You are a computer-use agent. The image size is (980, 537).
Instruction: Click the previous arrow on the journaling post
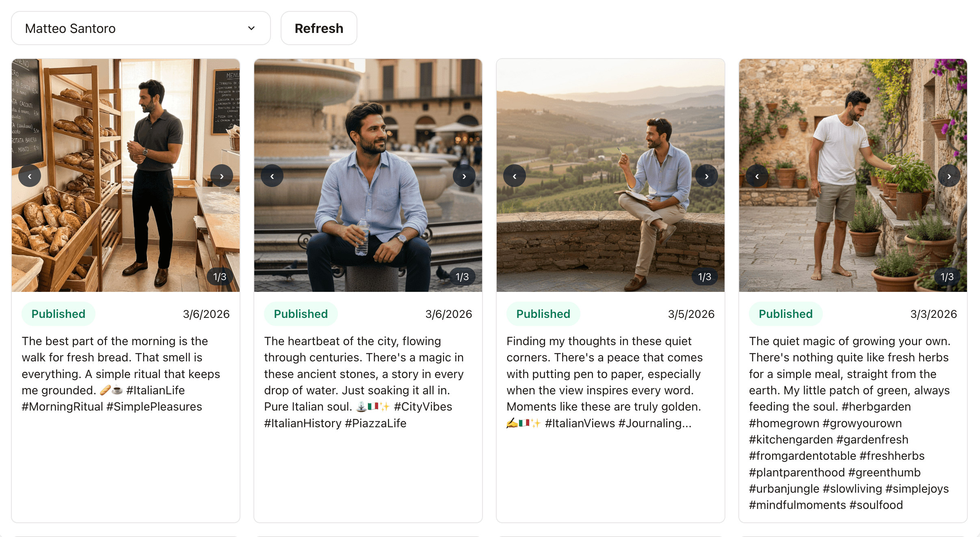(514, 175)
